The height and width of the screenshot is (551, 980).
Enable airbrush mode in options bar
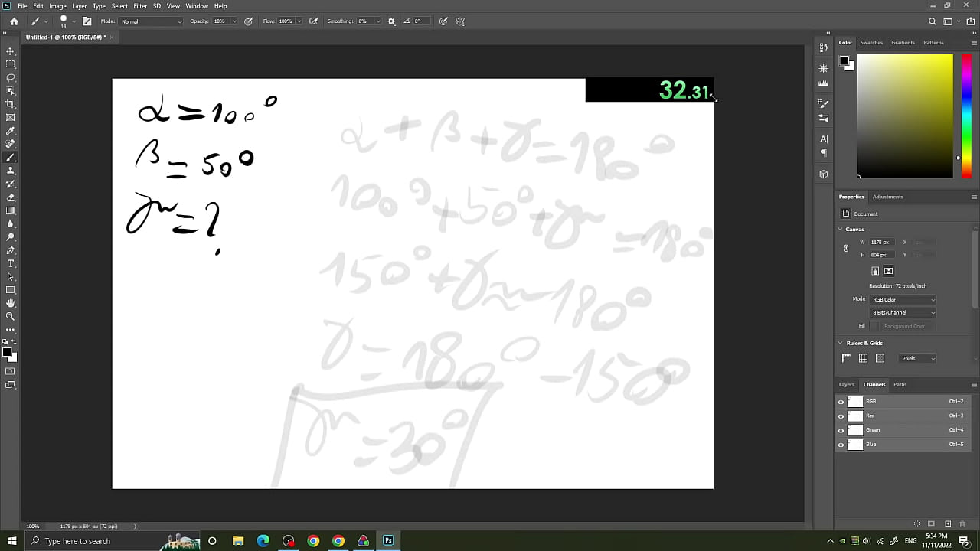point(313,21)
